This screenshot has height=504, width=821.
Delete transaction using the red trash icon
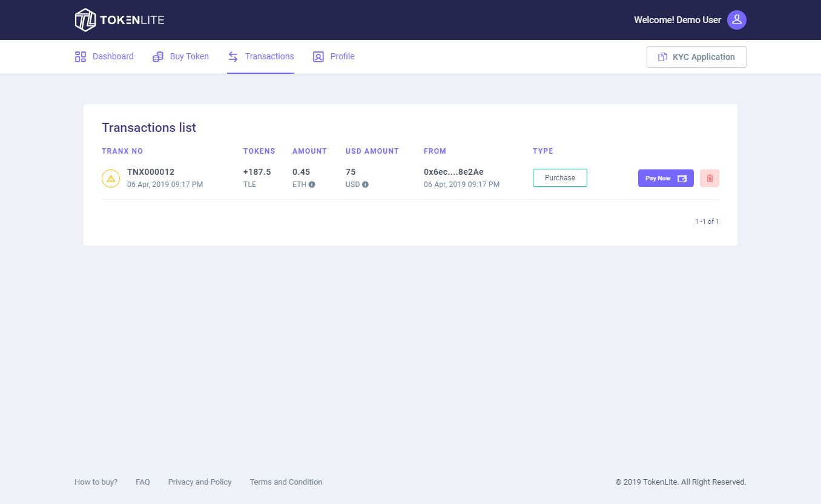coord(710,178)
